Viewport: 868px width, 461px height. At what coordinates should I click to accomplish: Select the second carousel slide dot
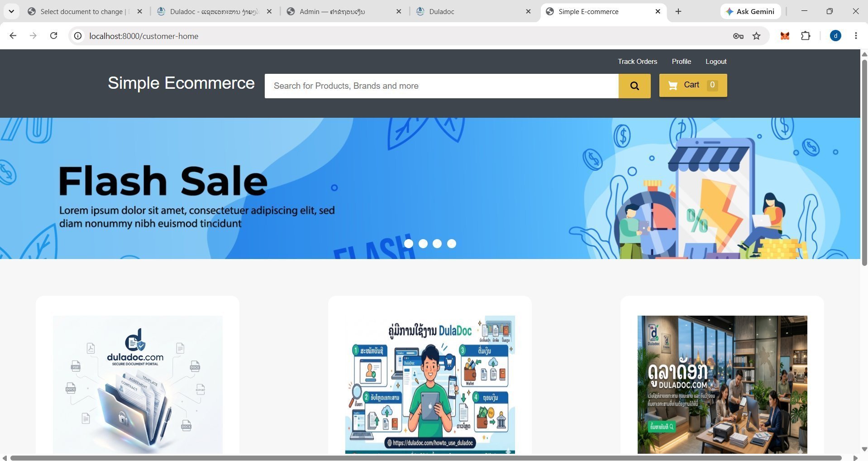(423, 244)
